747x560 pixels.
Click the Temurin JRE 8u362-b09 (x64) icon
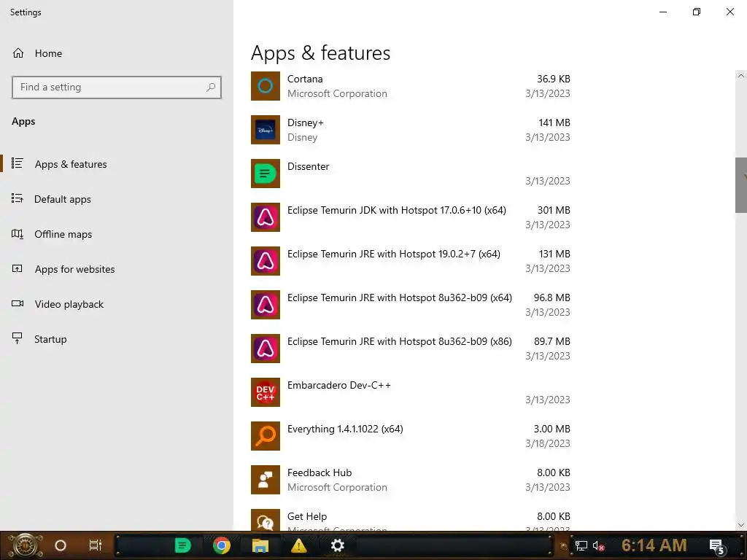266,306
